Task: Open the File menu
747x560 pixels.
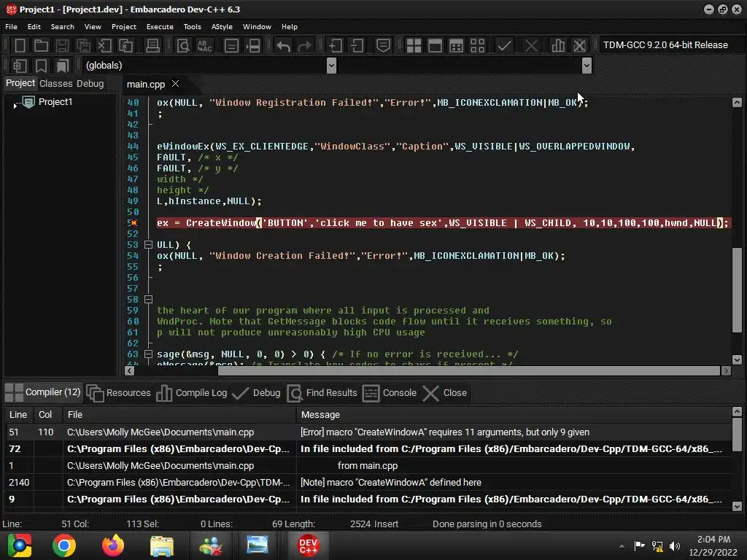Action: click(x=12, y=27)
